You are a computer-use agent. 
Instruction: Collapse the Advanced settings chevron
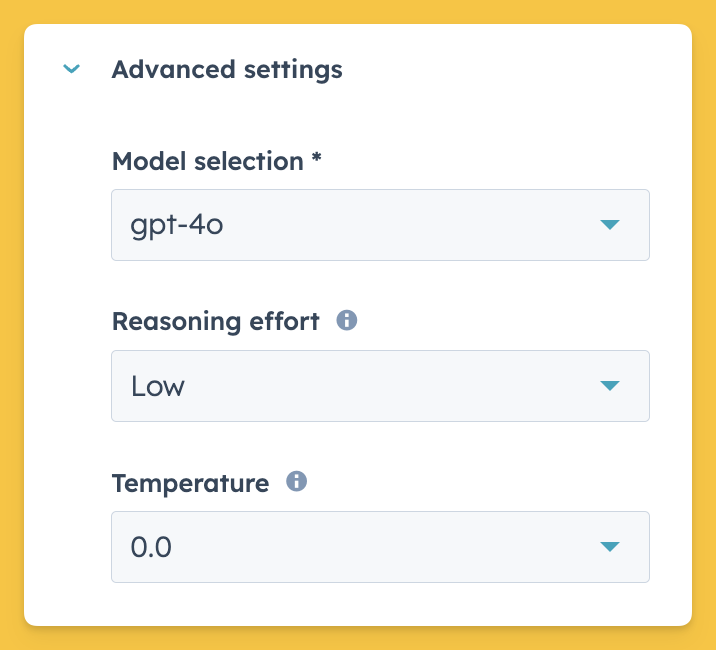71,70
